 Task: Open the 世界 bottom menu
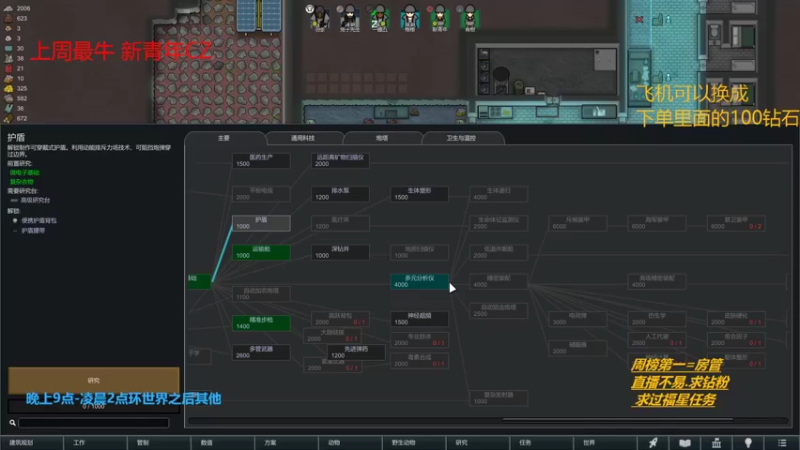606,443
